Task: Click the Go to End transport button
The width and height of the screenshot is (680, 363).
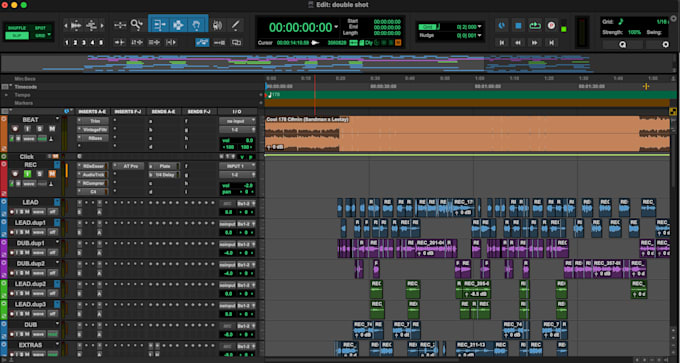Action: click(551, 43)
